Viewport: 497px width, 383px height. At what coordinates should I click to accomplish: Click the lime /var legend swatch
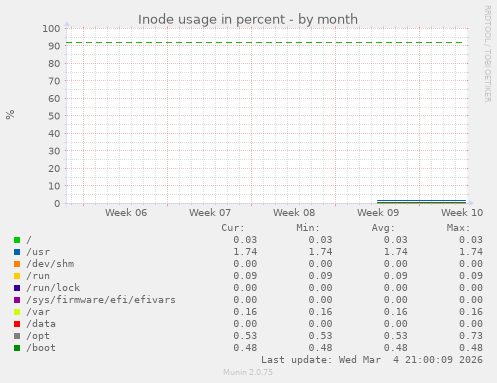(x=17, y=312)
